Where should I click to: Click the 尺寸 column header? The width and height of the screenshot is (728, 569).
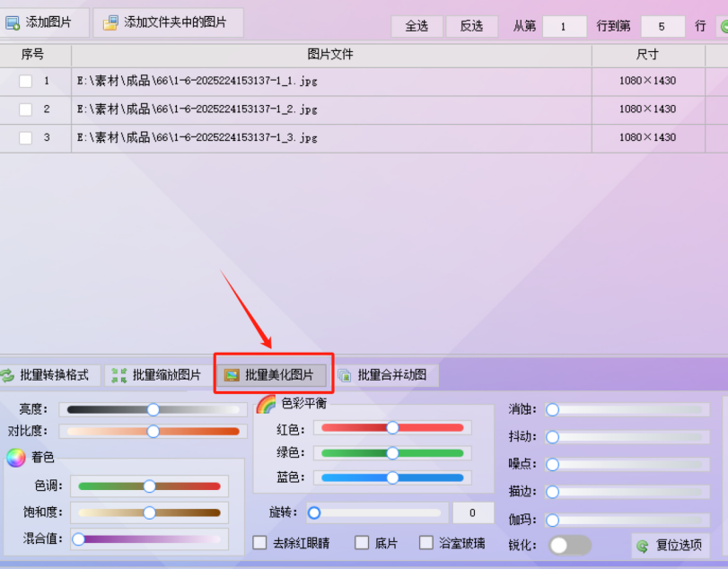pos(648,55)
